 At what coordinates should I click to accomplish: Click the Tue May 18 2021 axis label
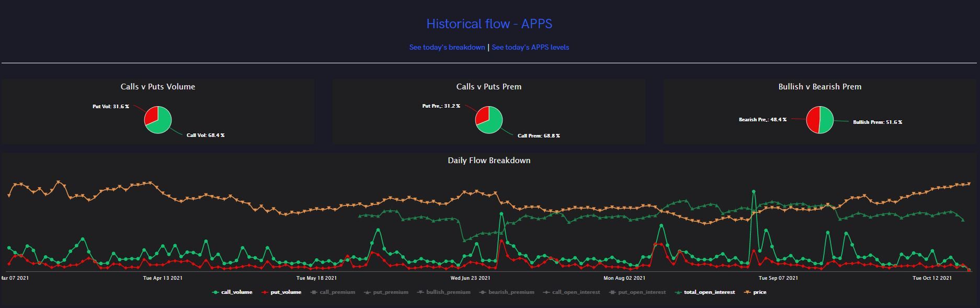click(x=316, y=278)
